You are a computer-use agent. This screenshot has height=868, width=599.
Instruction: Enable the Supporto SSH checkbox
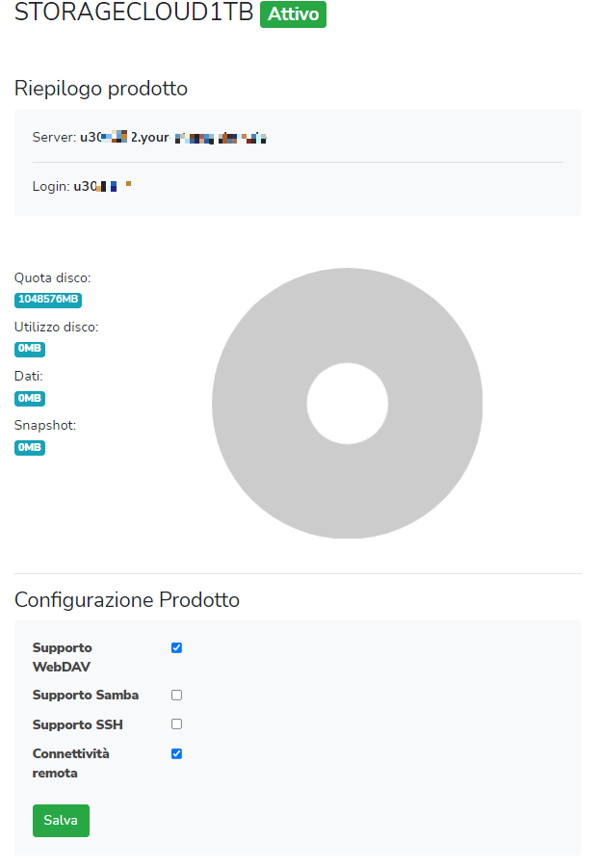coord(176,723)
